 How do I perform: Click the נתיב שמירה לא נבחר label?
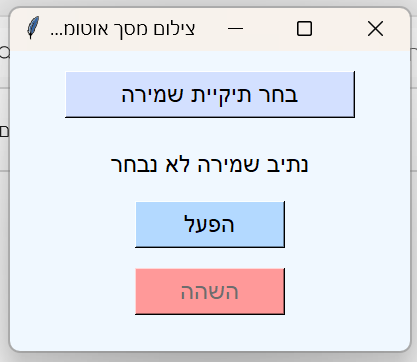pyautogui.click(x=209, y=164)
